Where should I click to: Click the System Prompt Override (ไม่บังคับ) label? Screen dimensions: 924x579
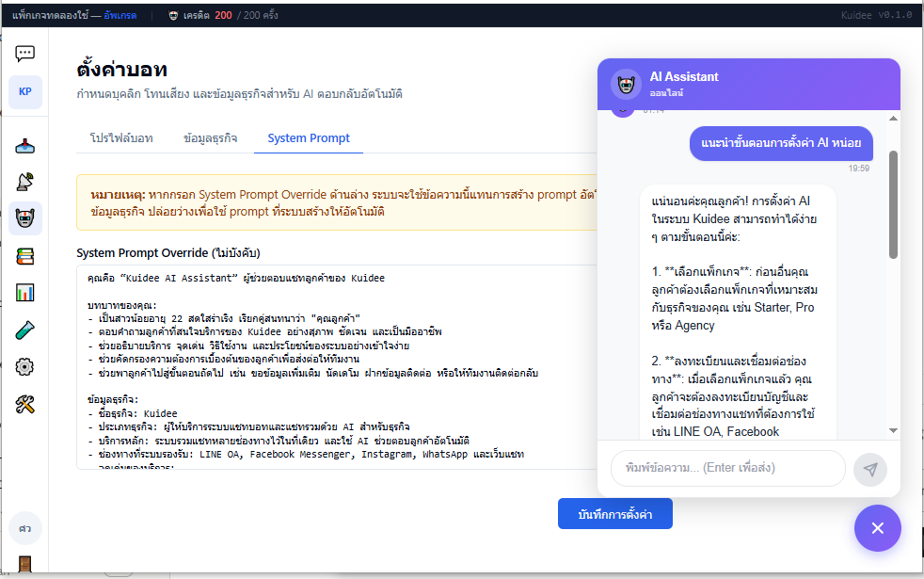(168, 253)
